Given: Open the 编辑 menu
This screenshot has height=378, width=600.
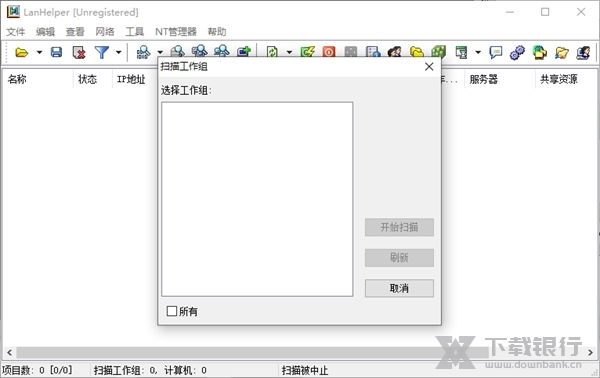Looking at the screenshot, I should point(46,31).
